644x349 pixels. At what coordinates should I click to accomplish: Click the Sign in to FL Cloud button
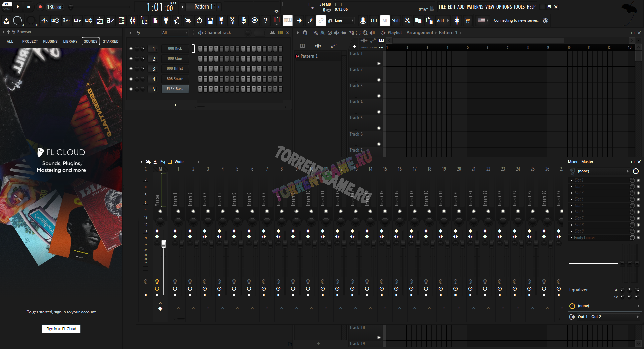click(x=61, y=329)
